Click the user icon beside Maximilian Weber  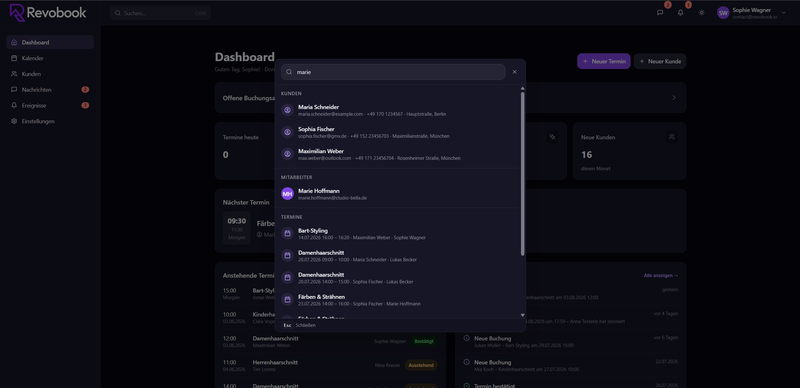pos(287,155)
